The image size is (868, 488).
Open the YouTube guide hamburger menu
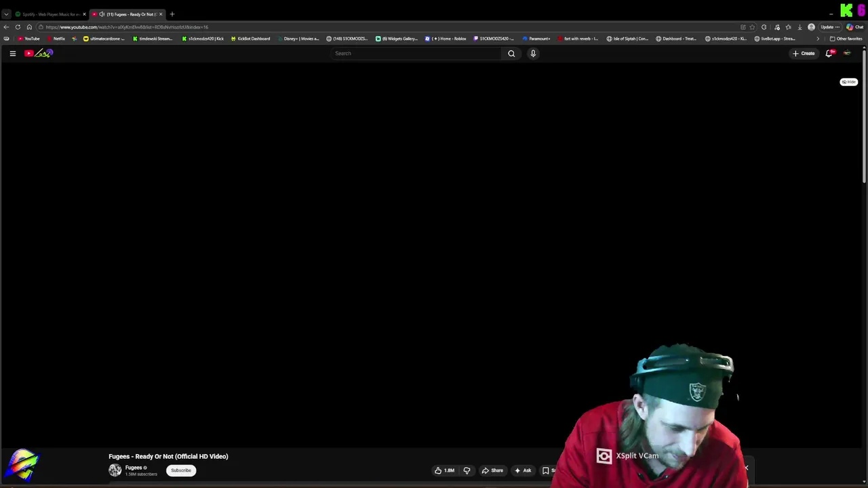(12, 54)
